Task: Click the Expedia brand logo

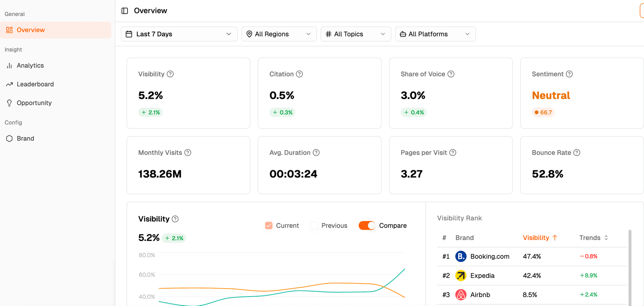Action: point(461,275)
